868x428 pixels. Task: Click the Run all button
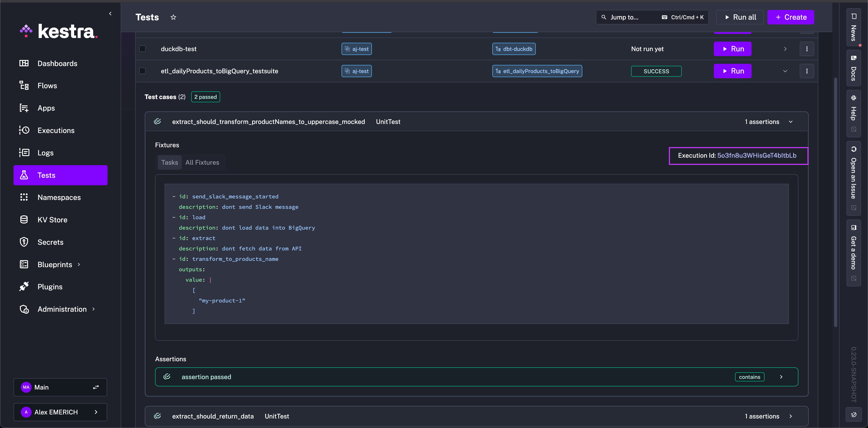[740, 17]
